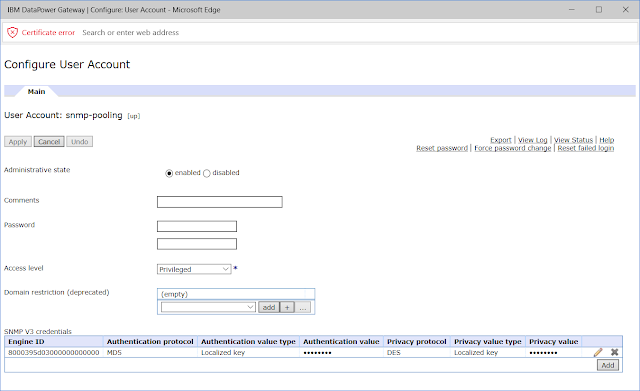This screenshot has width=640, height=391.
Task: Open the Help link
Action: click(x=607, y=140)
